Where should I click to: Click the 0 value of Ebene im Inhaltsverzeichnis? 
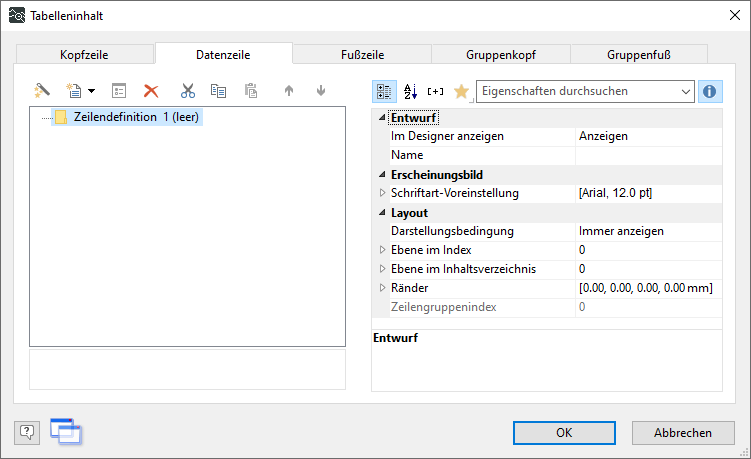pyautogui.click(x=649, y=269)
